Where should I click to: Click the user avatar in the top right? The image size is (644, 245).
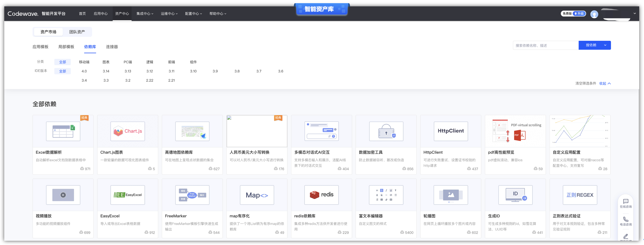pos(594,14)
